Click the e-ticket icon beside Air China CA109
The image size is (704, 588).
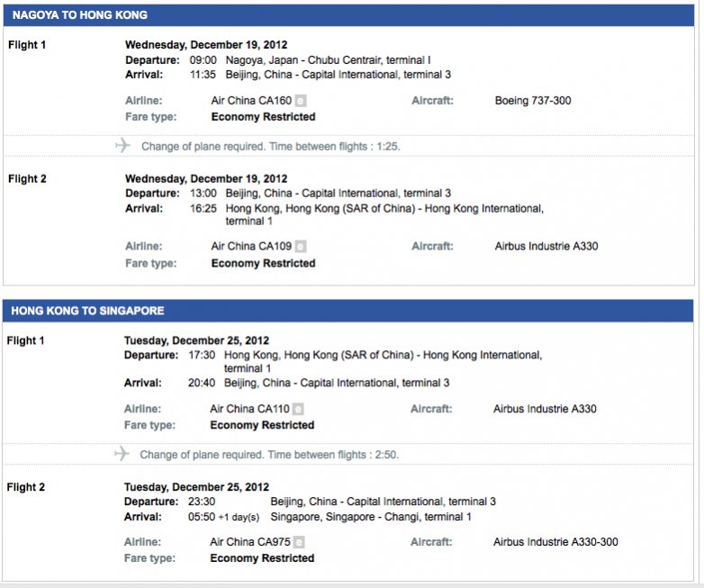point(301,246)
